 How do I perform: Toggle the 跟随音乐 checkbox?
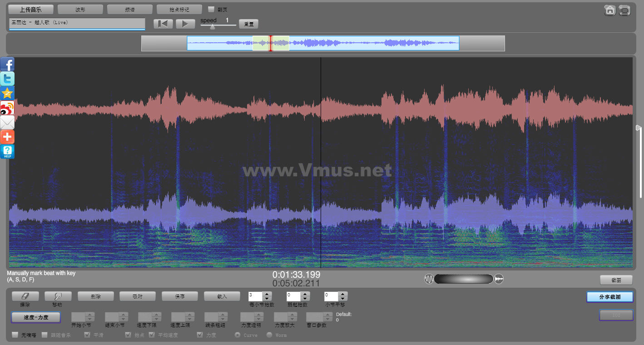[45, 335]
